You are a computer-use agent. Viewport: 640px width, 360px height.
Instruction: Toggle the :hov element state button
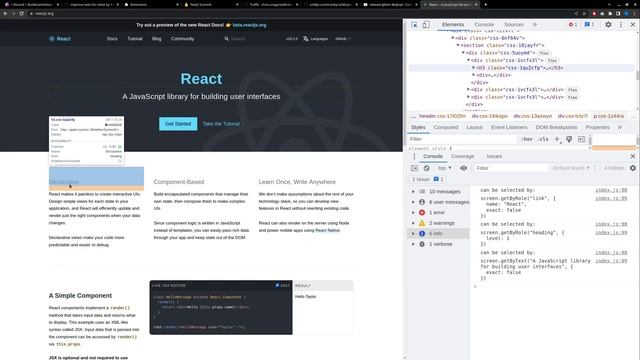tap(527, 139)
